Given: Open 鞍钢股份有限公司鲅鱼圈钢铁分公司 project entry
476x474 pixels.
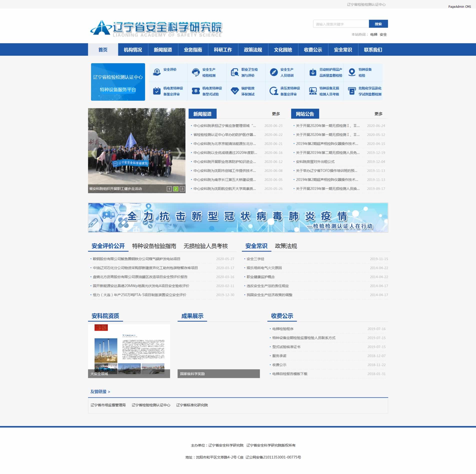Looking at the screenshot, I should click(137, 259).
